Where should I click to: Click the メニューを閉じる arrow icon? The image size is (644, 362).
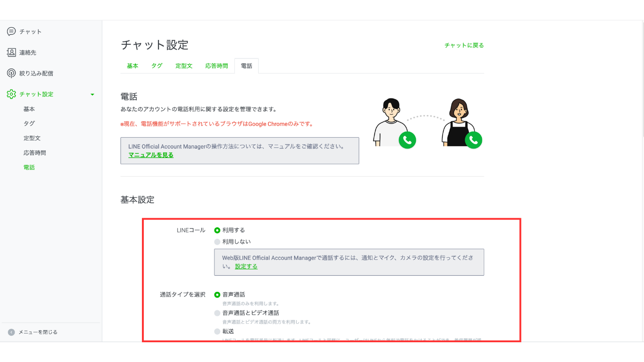[x=11, y=332]
